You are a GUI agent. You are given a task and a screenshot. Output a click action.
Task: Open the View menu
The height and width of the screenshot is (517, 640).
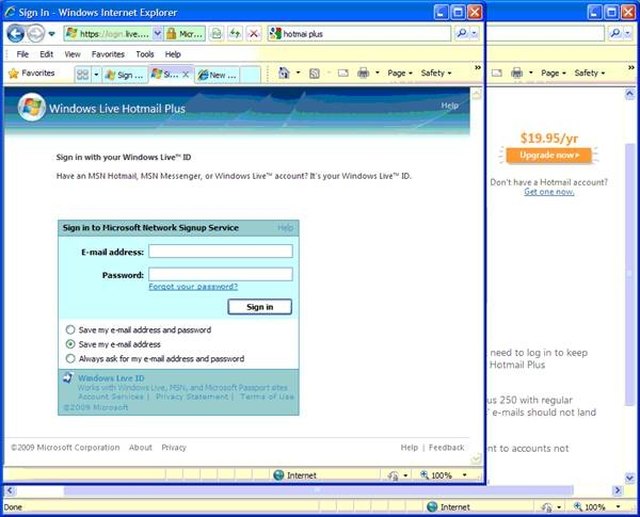coord(72,54)
